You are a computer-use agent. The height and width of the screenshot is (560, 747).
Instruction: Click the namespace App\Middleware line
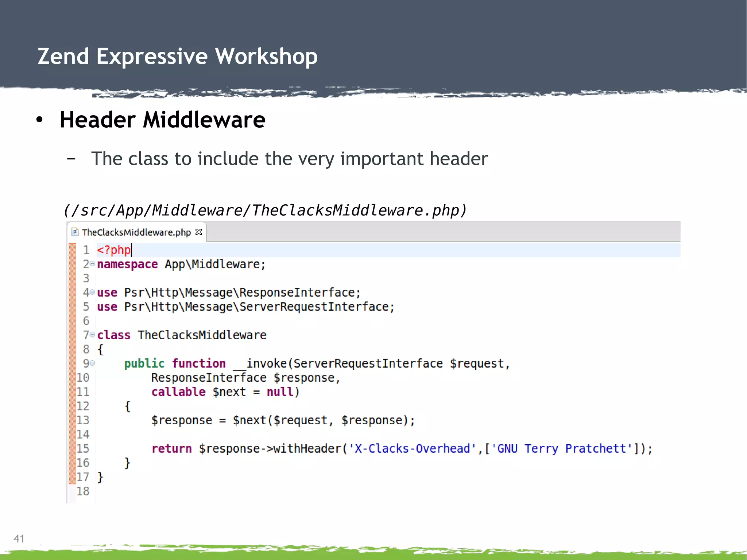pyautogui.click(x=181, y=264)
